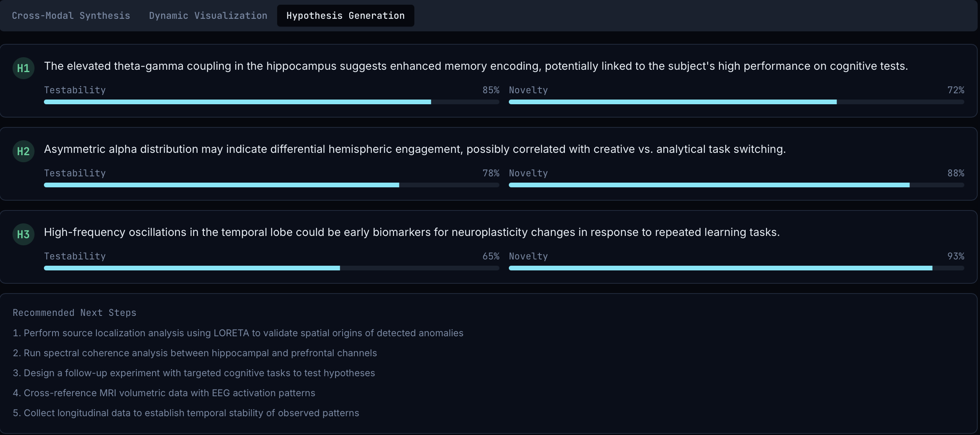Click the spectral coherence analysis step
Viewport: 980px width, 435px height.
click(195, 353)
